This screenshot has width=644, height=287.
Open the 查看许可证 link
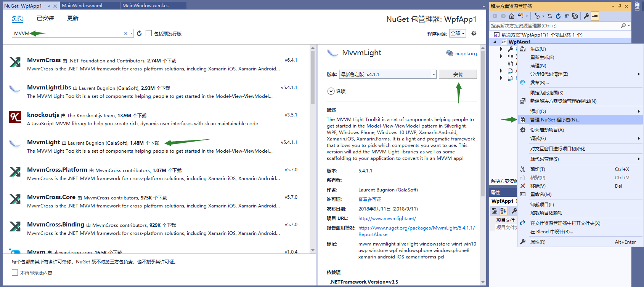[370, 199]
